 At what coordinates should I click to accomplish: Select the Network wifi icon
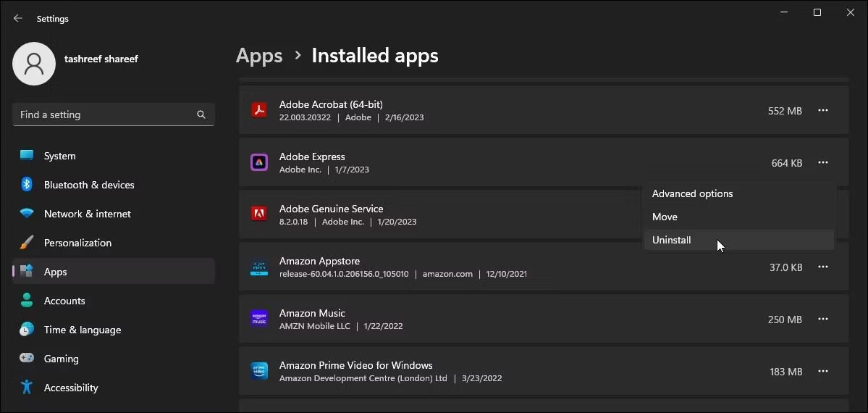(x=27, y=214)
